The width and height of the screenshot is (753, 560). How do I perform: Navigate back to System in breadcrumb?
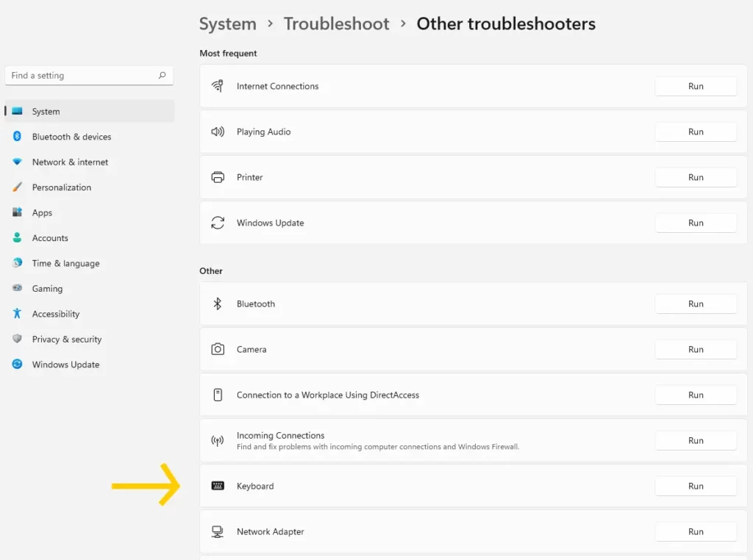(228, 24)
